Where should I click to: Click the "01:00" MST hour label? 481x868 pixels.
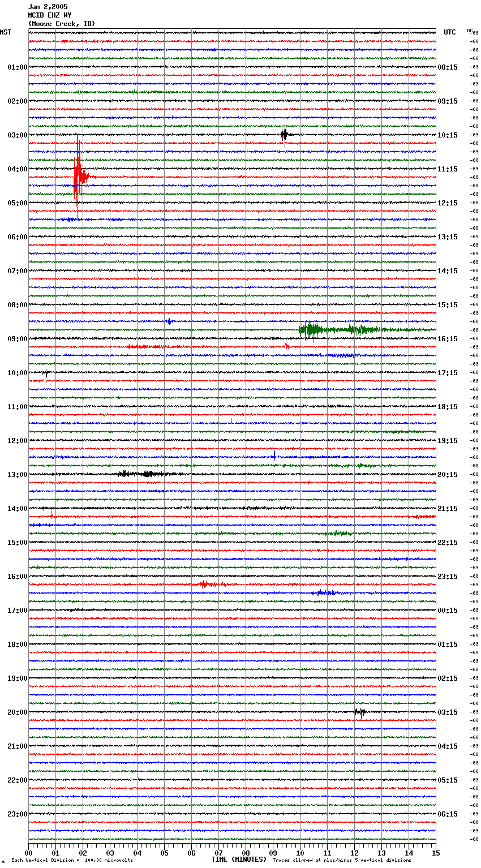point(18,67)
